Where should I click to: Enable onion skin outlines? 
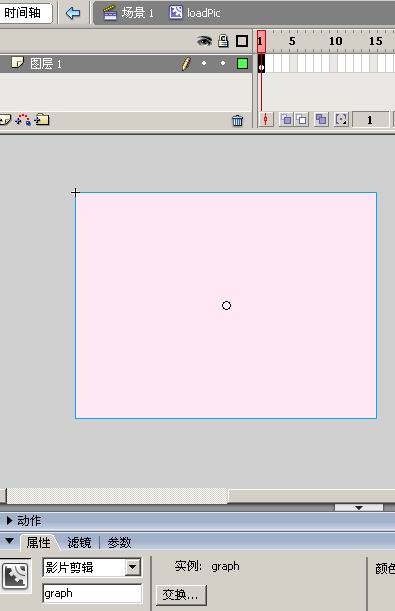coord(302,120)
